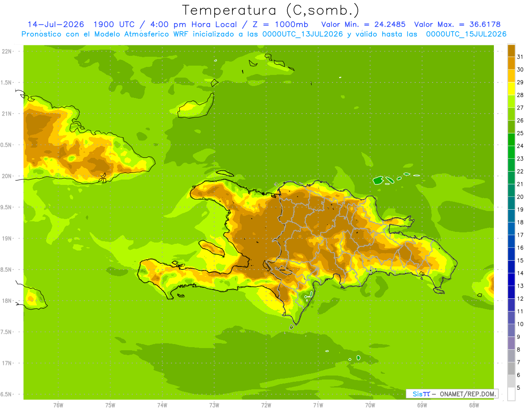Click the "75W" longitude axis label
This screenshot has width=532, height=411.
pos(110,405)
